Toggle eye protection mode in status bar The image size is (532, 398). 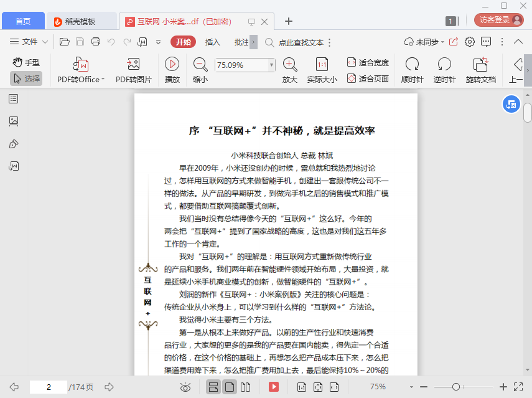pyautogui.click(x=185, y=387)
